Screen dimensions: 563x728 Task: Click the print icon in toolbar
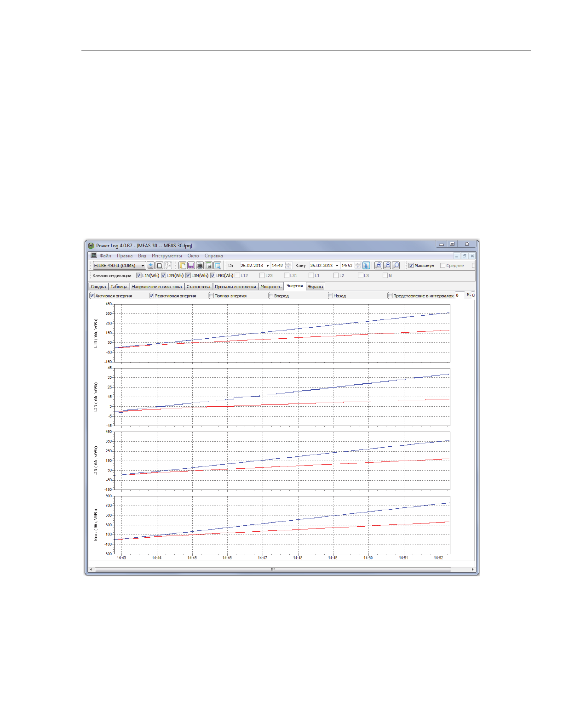pos(200,266)
